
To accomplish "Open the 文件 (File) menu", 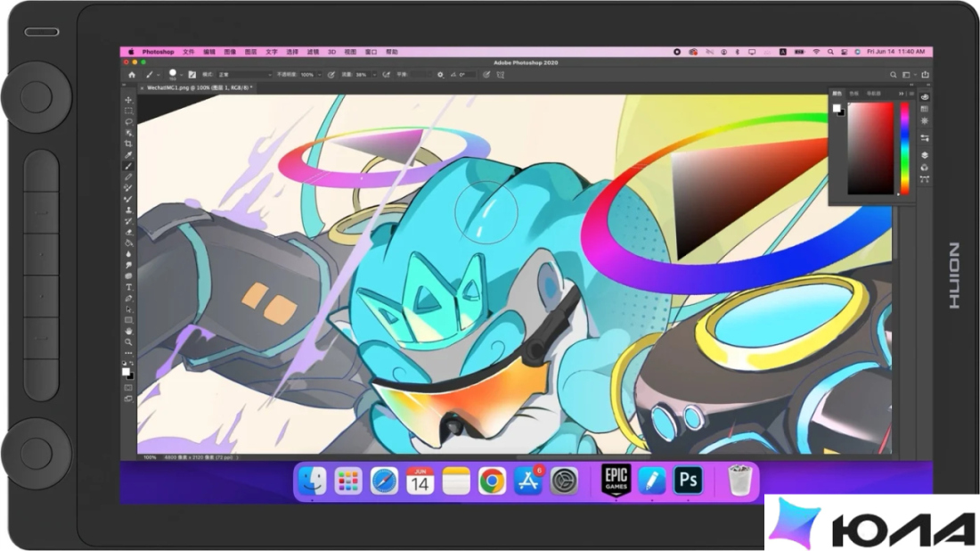I will (188, 52).
